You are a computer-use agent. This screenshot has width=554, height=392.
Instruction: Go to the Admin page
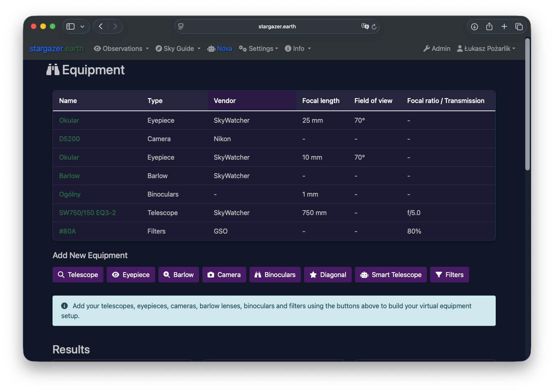tap(437, 48)
